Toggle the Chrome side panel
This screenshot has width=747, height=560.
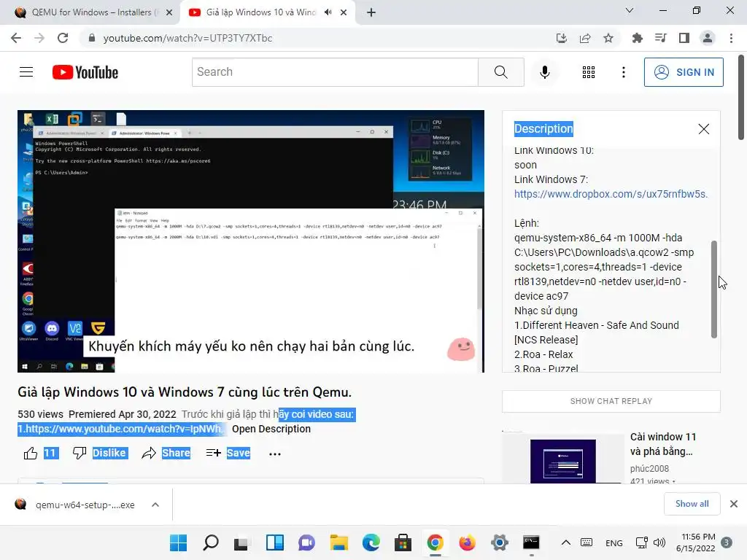[x=684, y=38]
